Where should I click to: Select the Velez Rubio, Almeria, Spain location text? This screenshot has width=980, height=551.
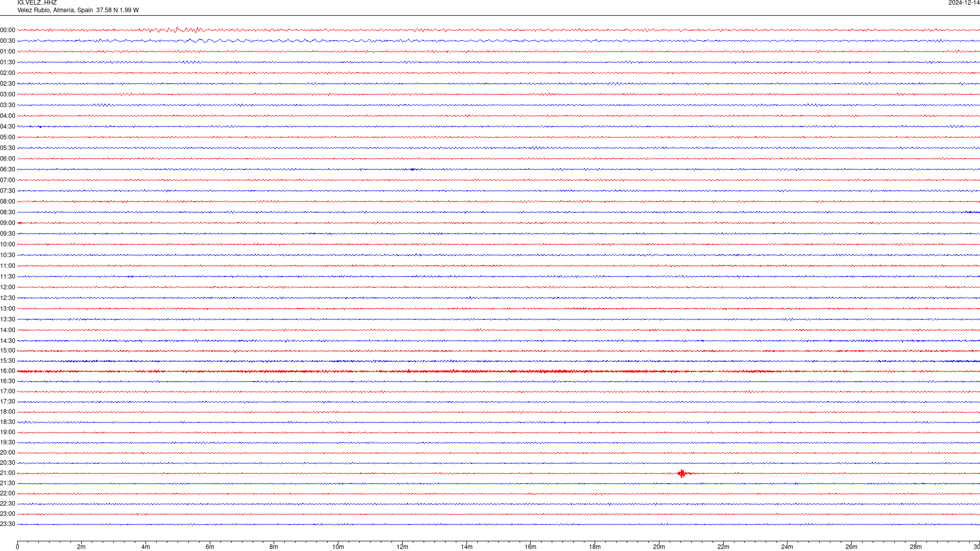click(55, 10)
